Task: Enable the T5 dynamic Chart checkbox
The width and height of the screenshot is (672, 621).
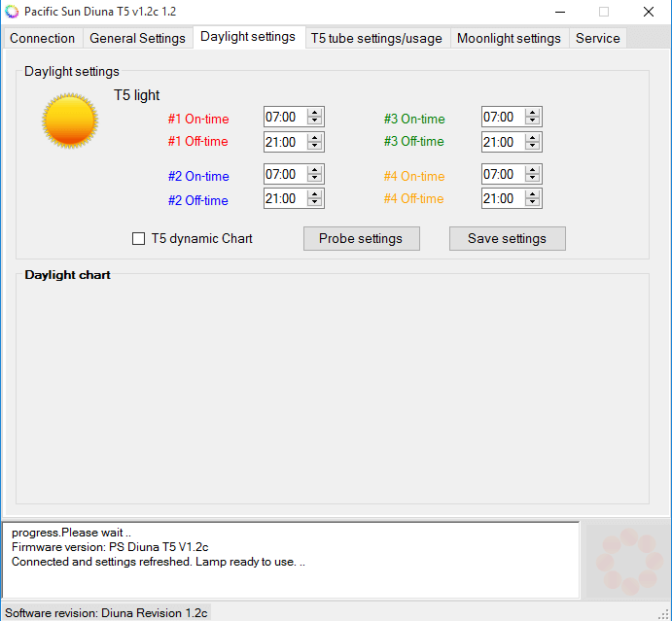Action: click(138, 238)
